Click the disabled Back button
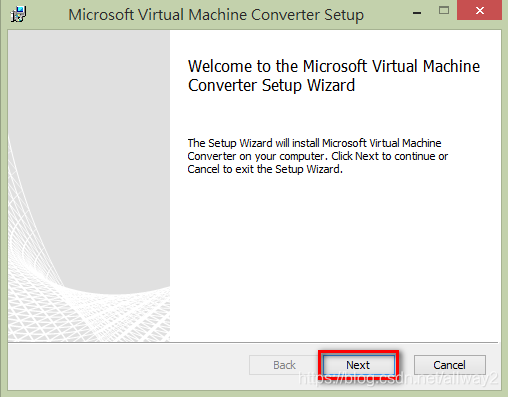The image size is (508, 397). [x=284, y=365]
